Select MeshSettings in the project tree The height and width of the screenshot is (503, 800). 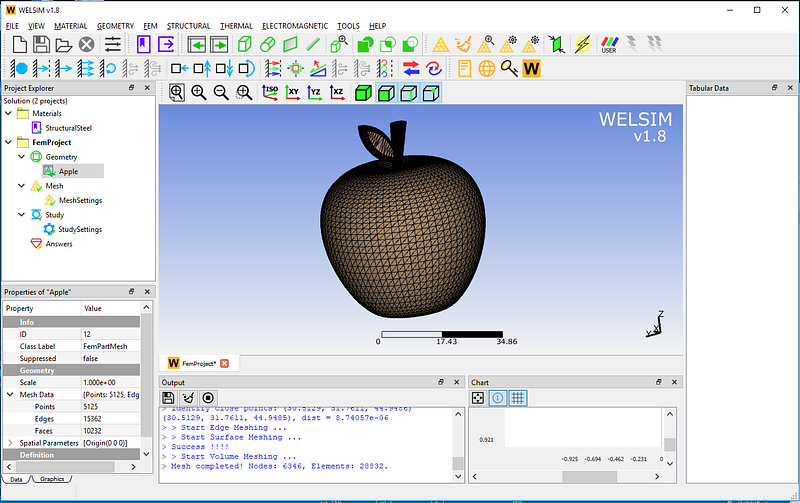pos(80,200)
